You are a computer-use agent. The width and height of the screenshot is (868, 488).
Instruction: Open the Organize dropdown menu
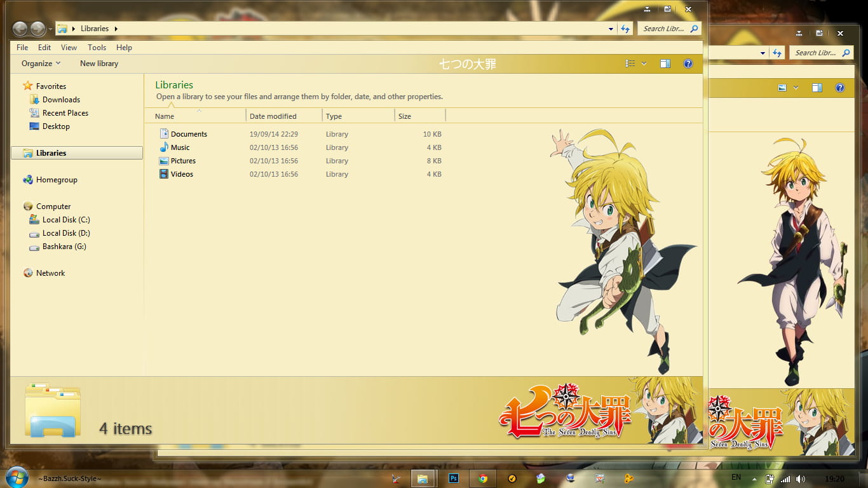pos(41,64)
